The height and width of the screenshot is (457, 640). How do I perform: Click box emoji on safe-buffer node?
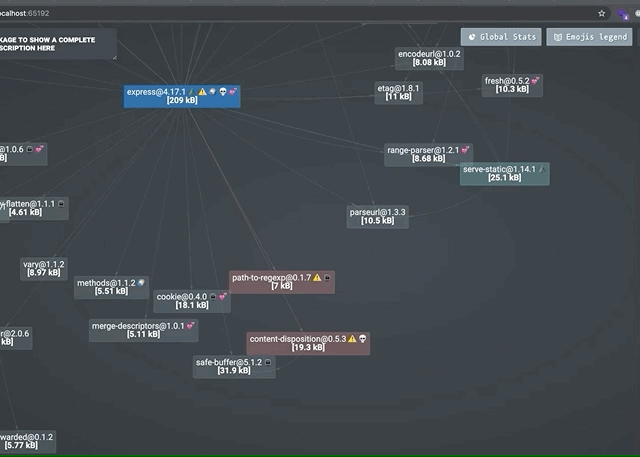tap(268, 362)
